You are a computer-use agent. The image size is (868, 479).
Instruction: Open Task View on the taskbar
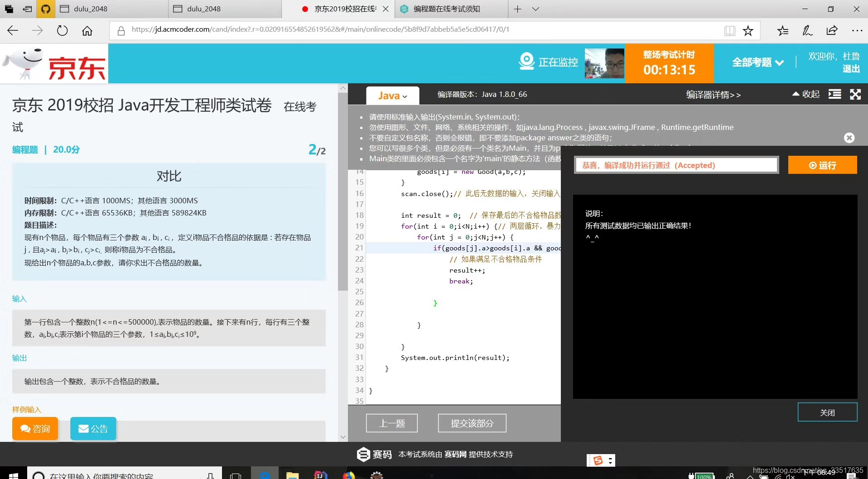(236, 475)
